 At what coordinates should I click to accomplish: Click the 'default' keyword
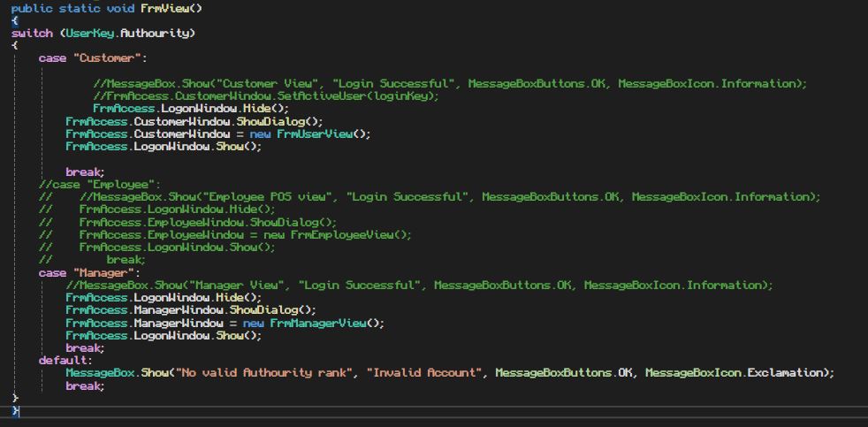point(63,361)
